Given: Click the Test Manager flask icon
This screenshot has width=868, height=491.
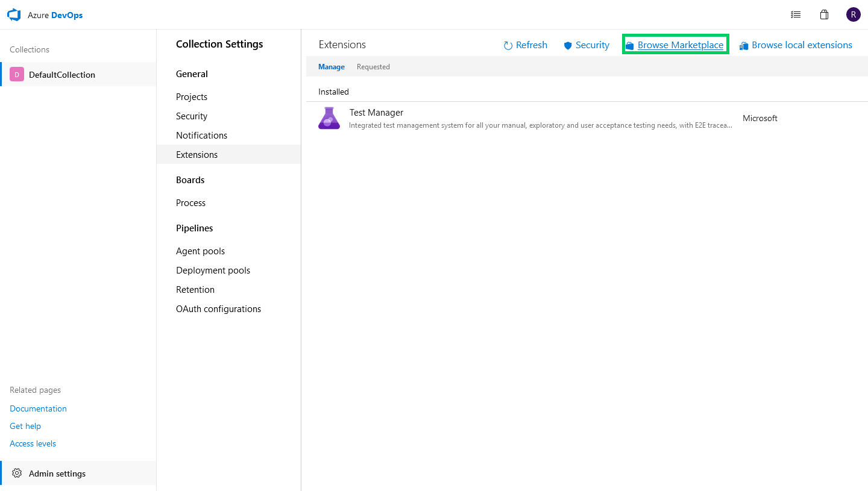Looking at the screenshot, I should pos(329,118).
